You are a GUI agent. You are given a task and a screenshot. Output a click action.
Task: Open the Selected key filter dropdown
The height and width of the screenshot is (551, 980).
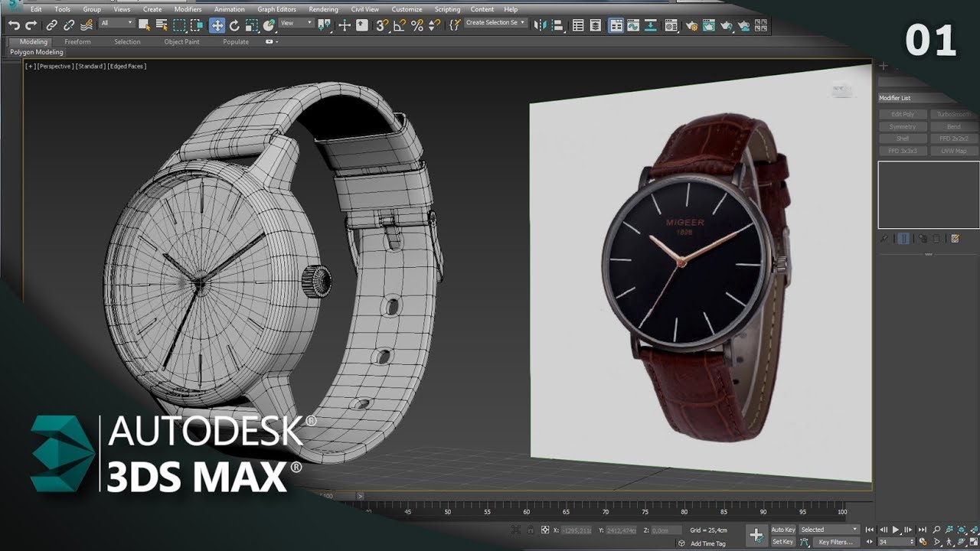(x=829, y=530)
